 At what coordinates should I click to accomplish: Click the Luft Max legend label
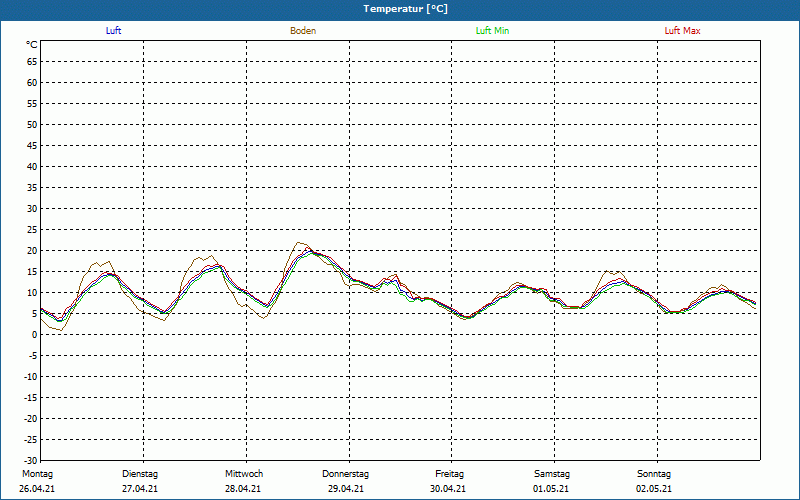click(682, 31)
